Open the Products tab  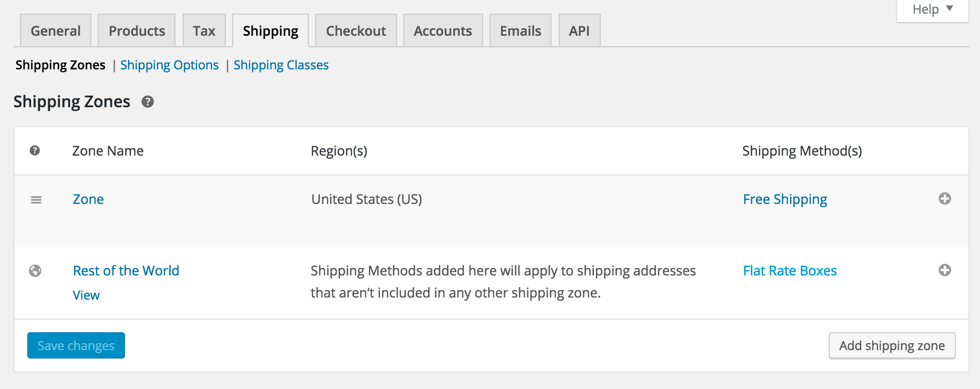pos(137,31)
